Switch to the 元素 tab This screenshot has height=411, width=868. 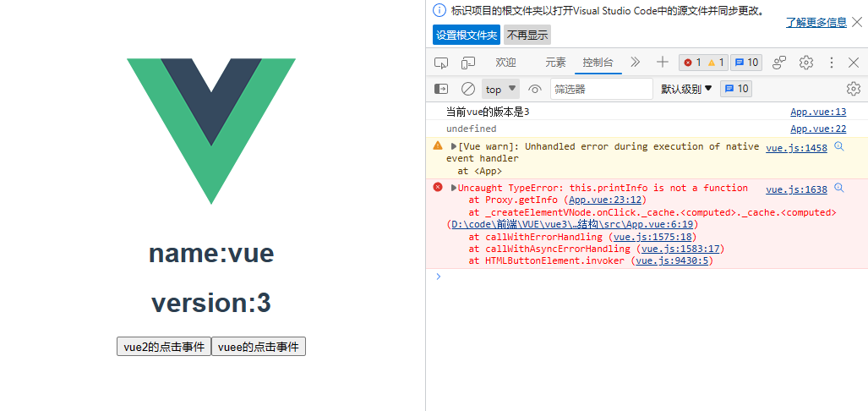pos(555,63)
